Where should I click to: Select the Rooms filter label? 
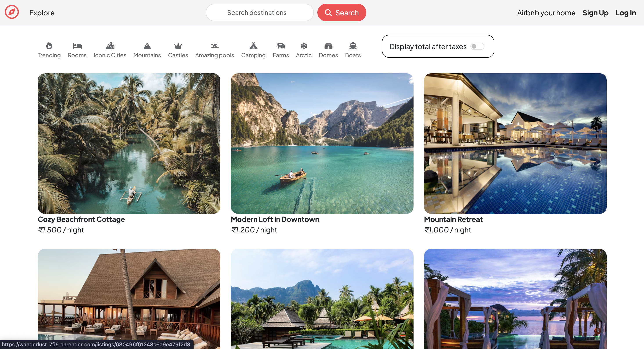coord(77,55)
